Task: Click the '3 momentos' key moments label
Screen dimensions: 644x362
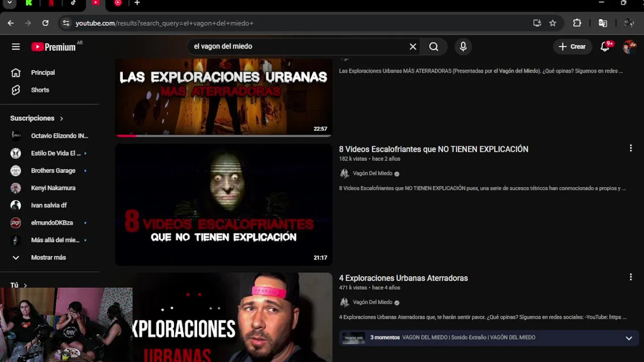Action: (x=385, y=337)
